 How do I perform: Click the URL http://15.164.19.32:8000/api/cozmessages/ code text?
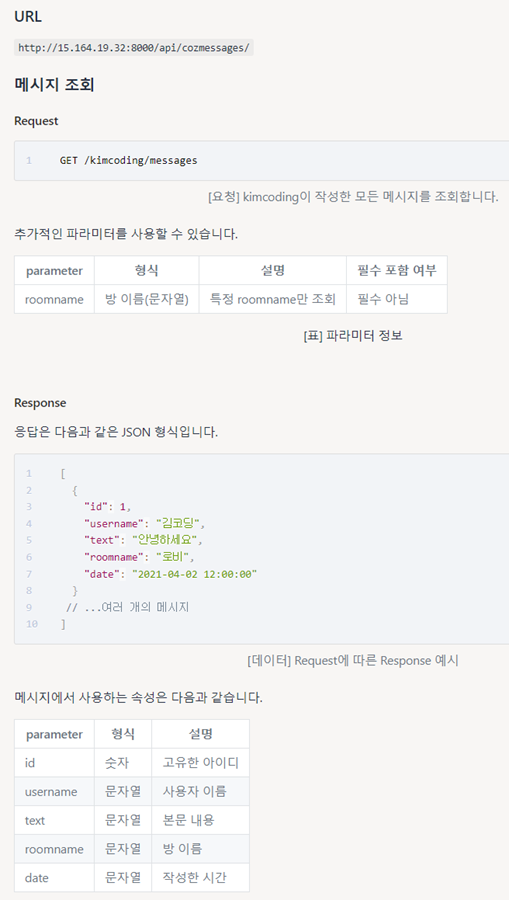(134, 48)
